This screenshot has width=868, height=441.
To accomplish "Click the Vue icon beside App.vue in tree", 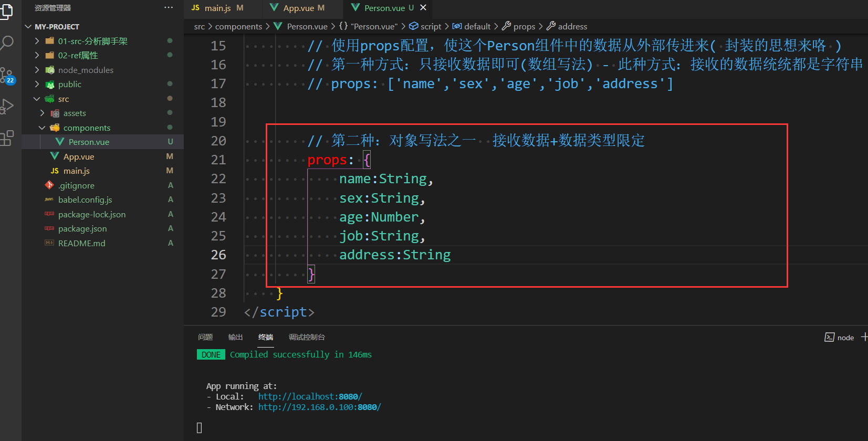I will [x=55, y=156].
